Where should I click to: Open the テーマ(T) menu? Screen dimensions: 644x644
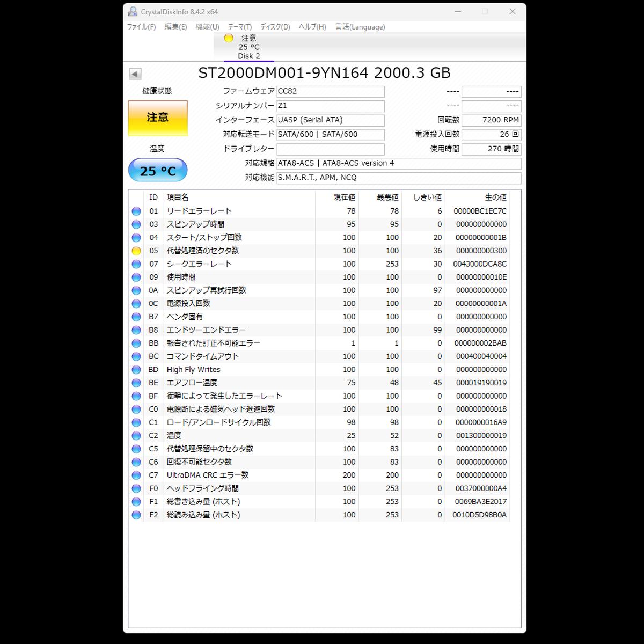tap(239, 27)
